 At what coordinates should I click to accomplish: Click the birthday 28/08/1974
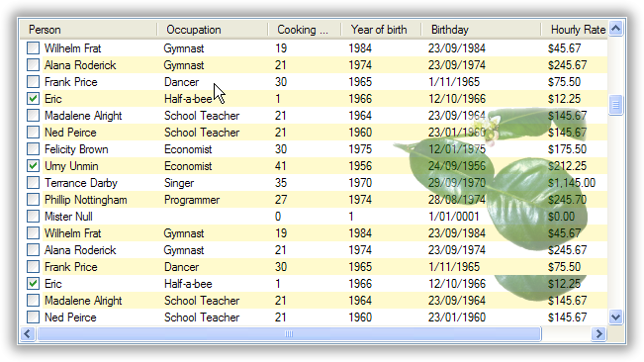tap(457, 200)
